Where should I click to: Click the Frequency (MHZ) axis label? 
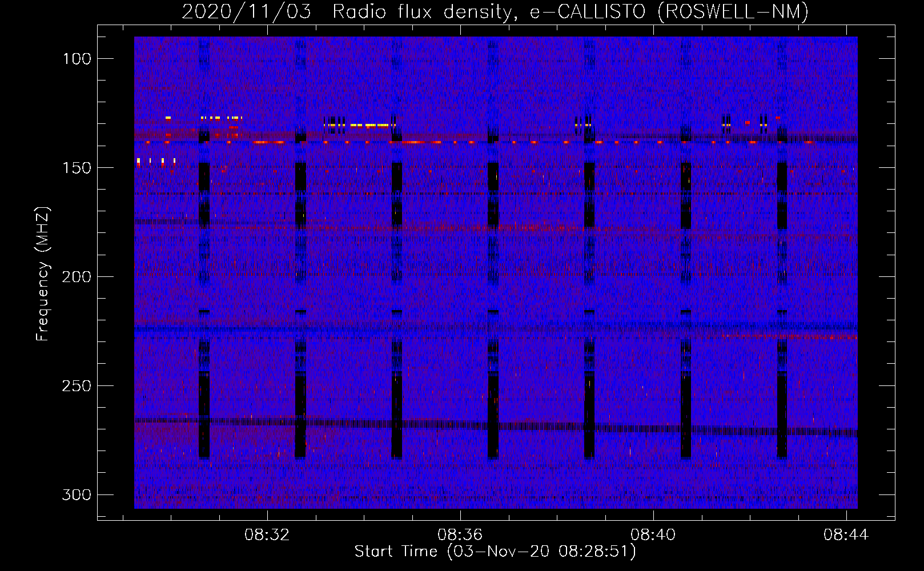(x=43, y=274)
